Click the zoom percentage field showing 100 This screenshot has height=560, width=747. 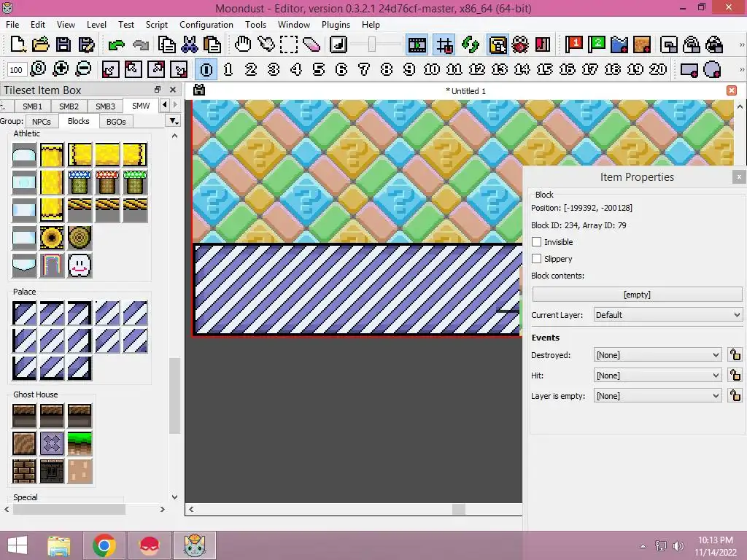16,70
